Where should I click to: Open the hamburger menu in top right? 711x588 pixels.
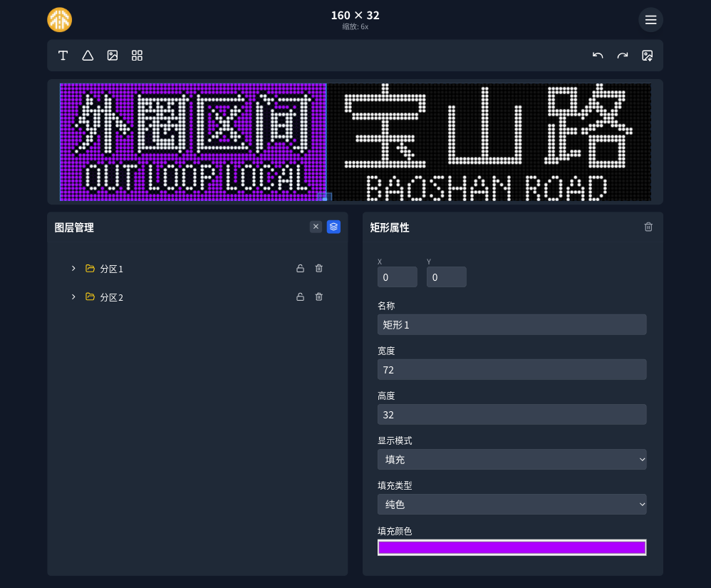(650, 19)
